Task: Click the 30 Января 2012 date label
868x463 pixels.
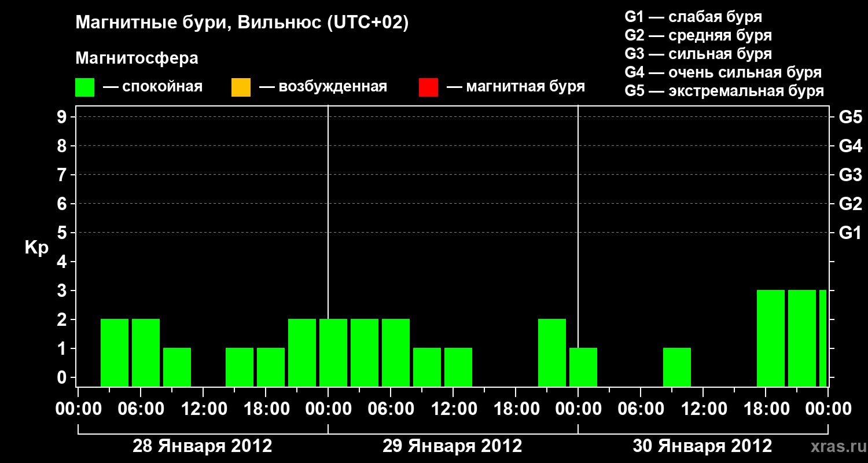Action: tap(703, 446)
